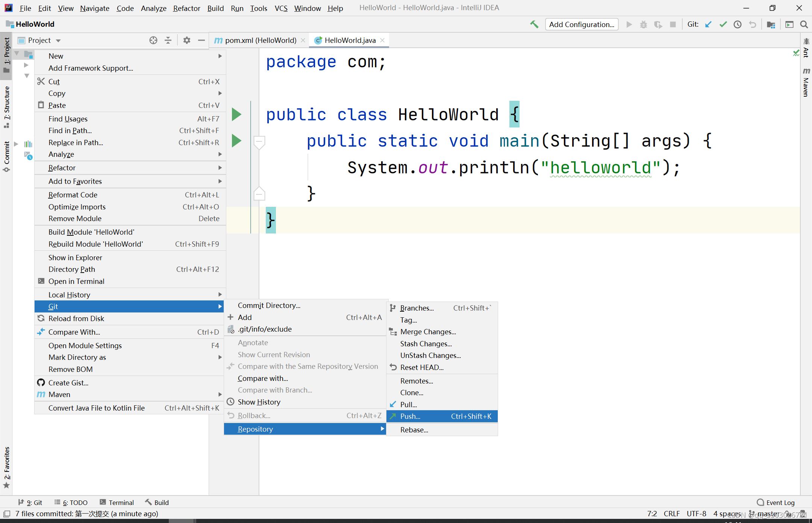
Task: Open Project panel settings gear icon
Action: 186,40
